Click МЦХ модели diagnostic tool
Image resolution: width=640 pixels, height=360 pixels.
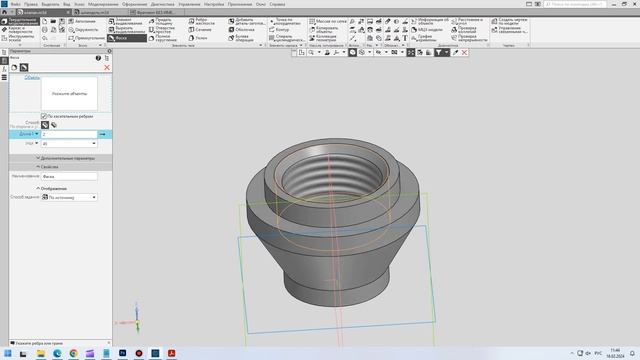click(427, 30)
